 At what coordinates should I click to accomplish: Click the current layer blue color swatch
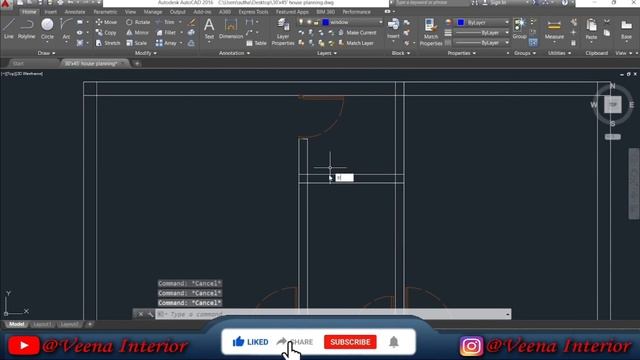click(x=326, y=22)
